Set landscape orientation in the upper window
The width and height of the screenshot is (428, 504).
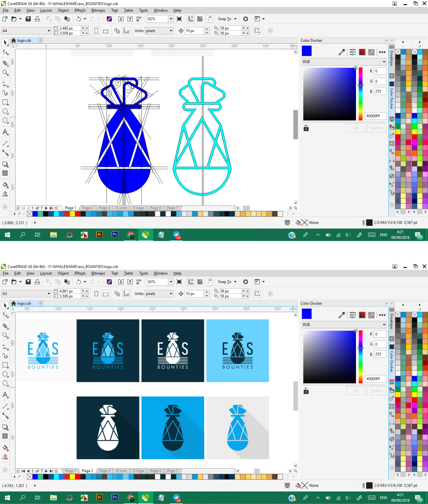click(x=106, y=31)
